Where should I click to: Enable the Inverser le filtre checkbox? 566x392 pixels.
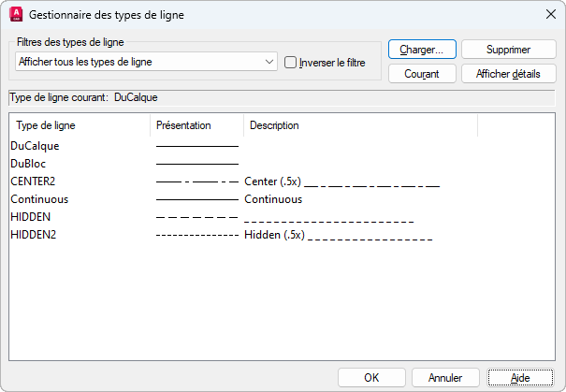pos(290,63)
